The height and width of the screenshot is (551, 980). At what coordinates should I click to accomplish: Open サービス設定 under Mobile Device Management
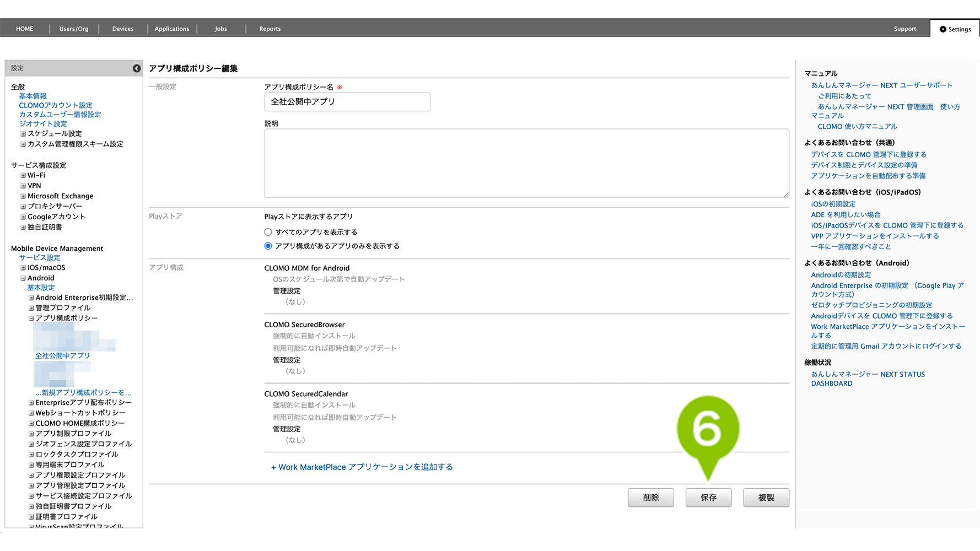point(40,257)
